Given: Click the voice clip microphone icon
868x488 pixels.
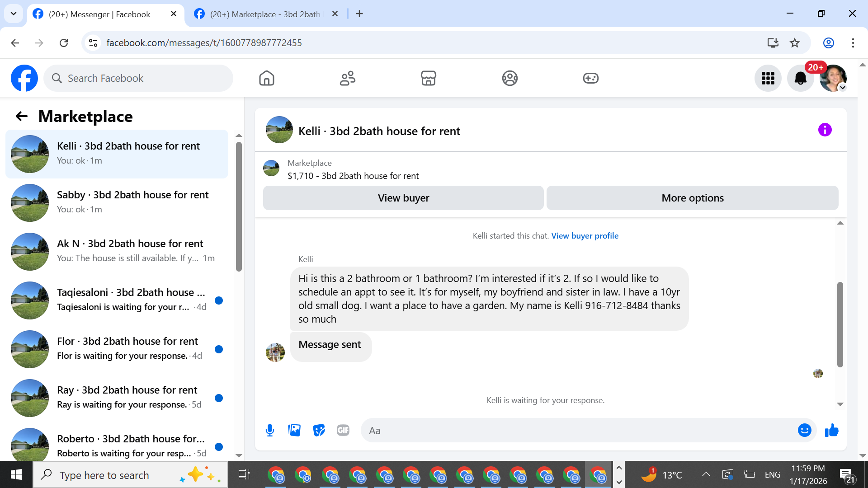Looking at the screenshot, I should click(x=270, y=430).
